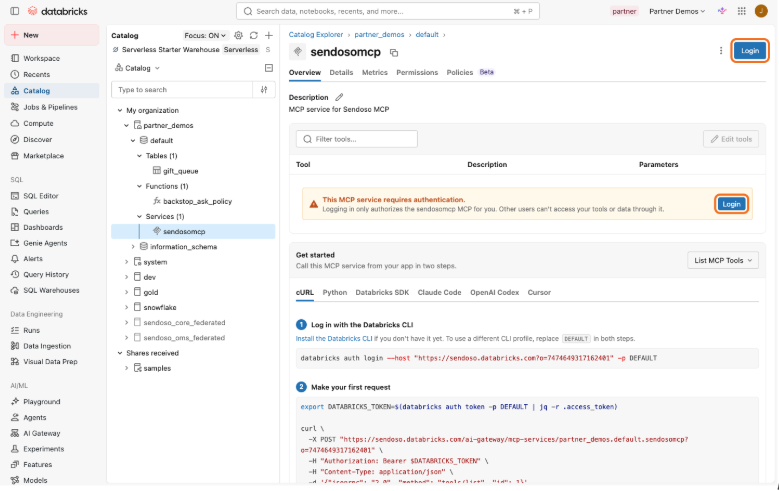
Task: Collapse the Tables (1) group
Action: 140,156
